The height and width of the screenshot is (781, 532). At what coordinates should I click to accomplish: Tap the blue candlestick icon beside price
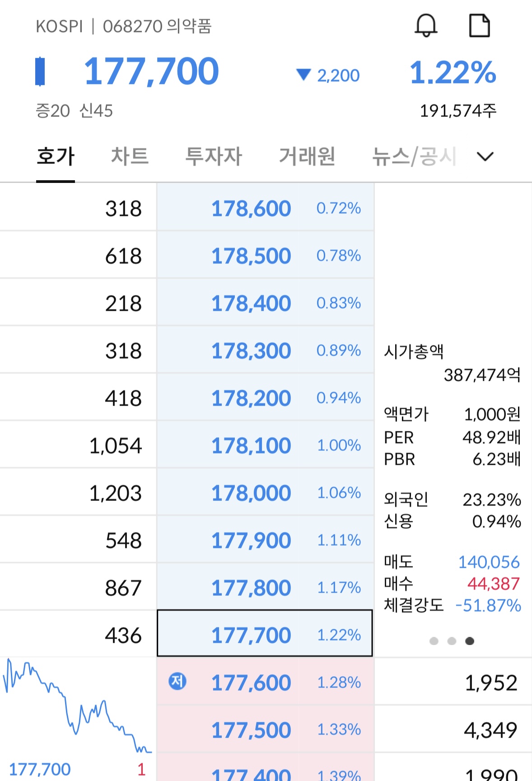(x=40, y=71)
